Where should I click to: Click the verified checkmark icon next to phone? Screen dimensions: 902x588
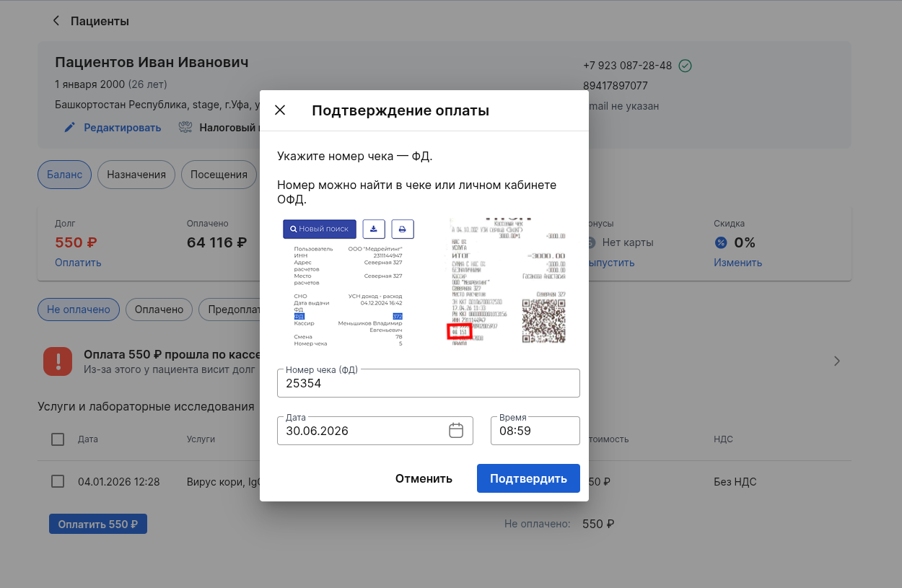[x=686, y=66]
